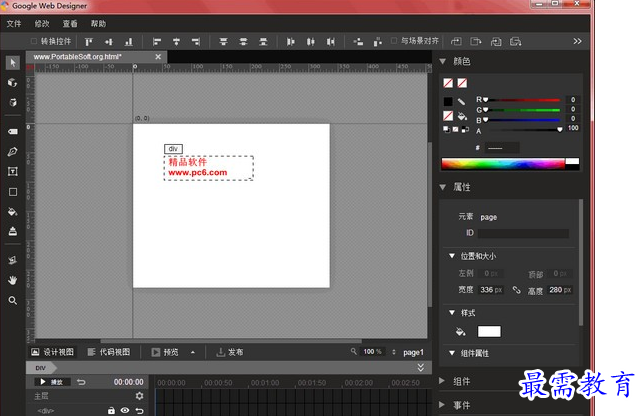643x416 pixels.
Task: Select the Paint bucket fill tool
Action: [13, 212]
